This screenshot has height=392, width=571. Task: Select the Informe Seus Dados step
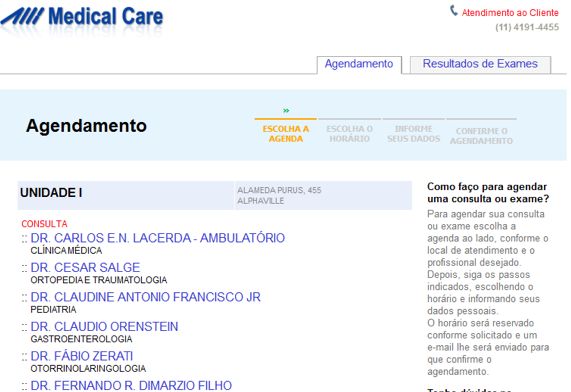pyautogui.click(x=413, y=134)
